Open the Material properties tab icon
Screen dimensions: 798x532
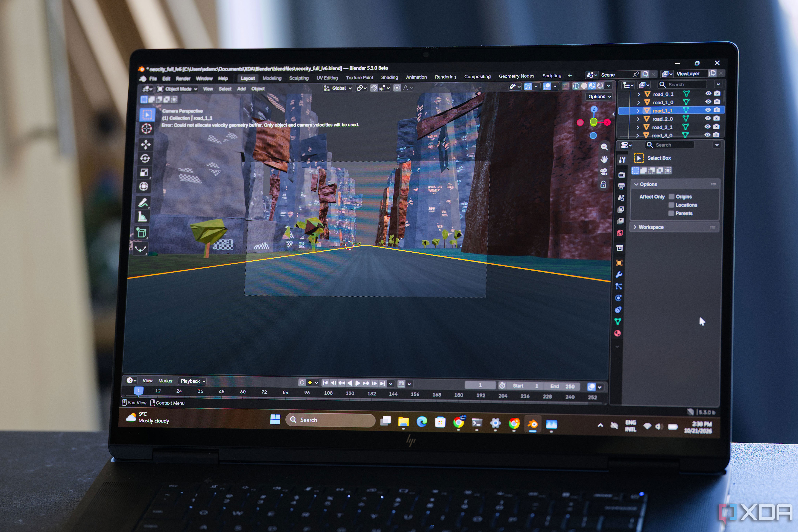(x=618, y=333)
